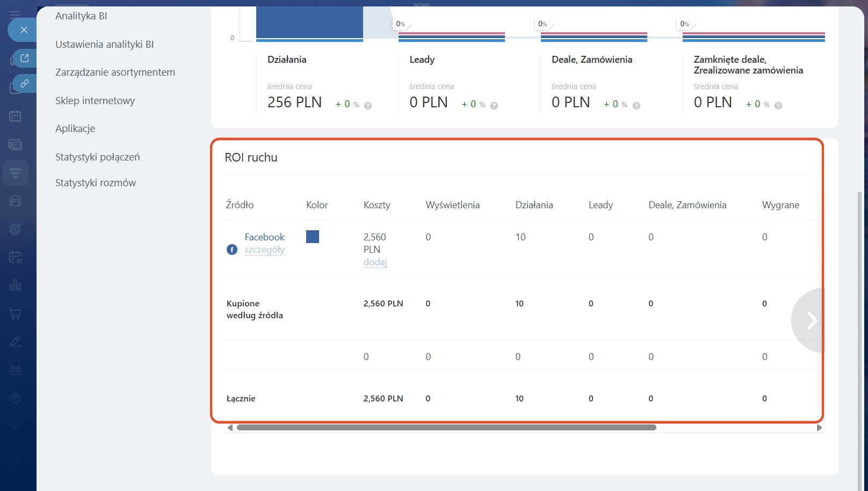Open szczegóły link under Facebook
Viewport: 868px width, 491px height.
(264, 250)
